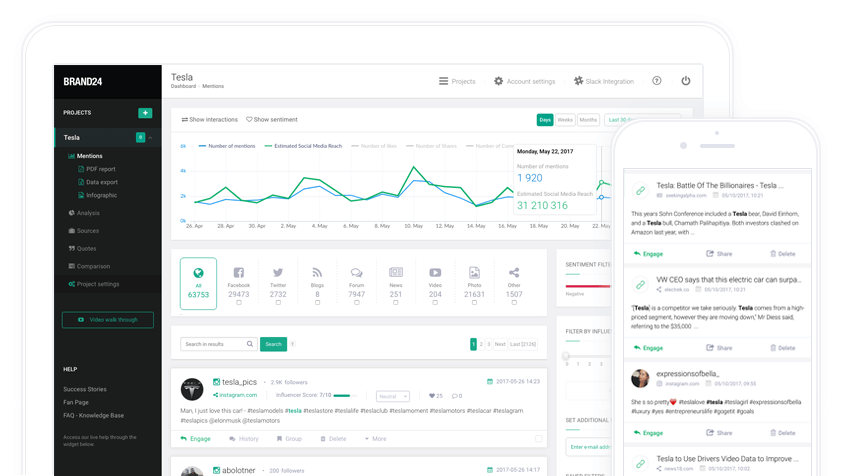Open Fan Page help link
This screenshot has width=842, height=476.
(76, 402)
